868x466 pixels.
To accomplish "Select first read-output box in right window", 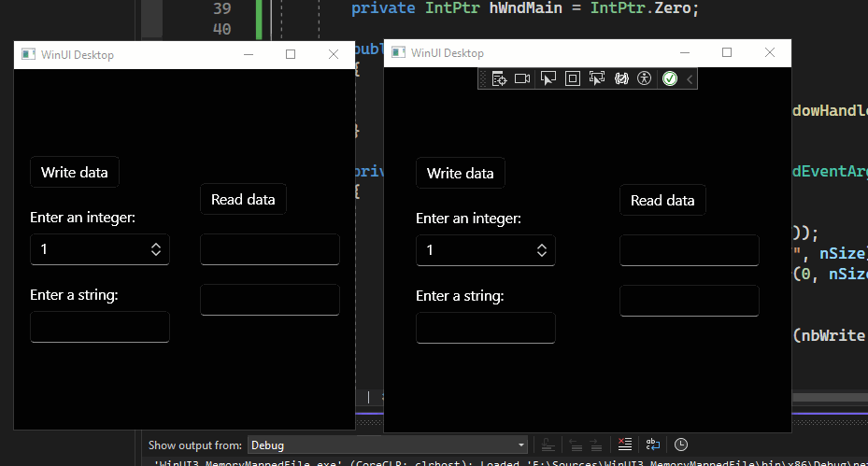I will (x=690, y=250).
